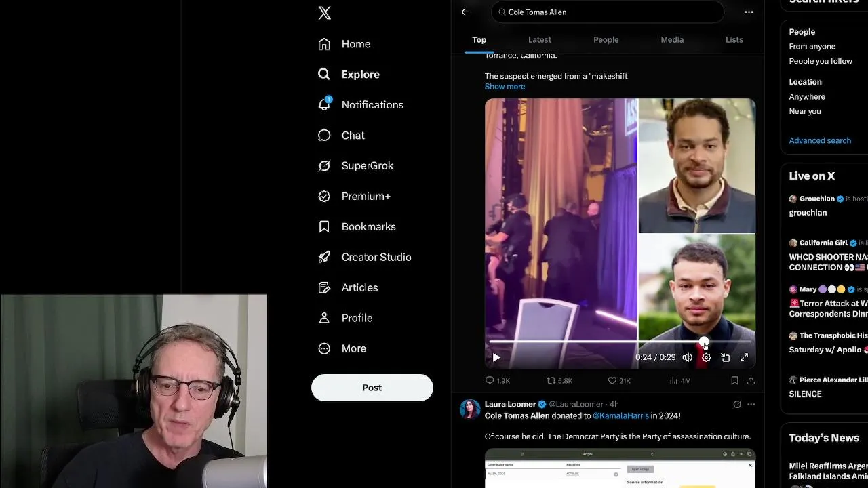Open Laura Loomer avatar
This screenshot has width=868, height=488.
coord(470,409)
